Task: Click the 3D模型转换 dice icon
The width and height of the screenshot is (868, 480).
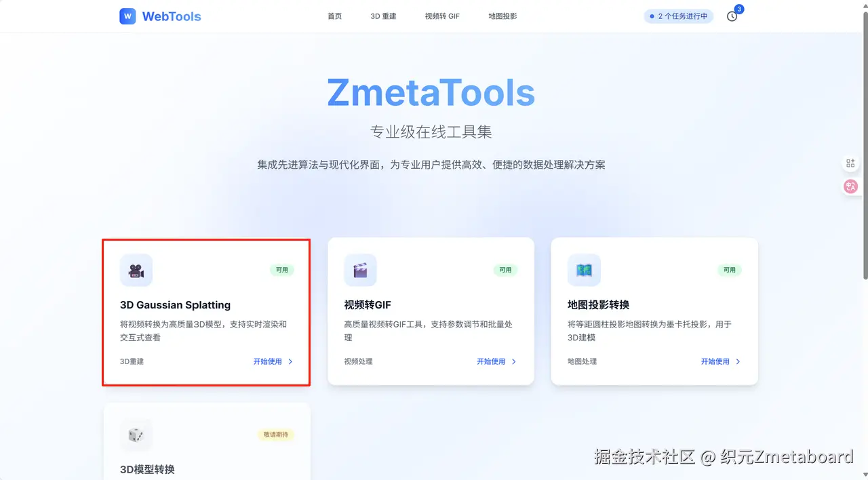Action: (x=136, y=435)
